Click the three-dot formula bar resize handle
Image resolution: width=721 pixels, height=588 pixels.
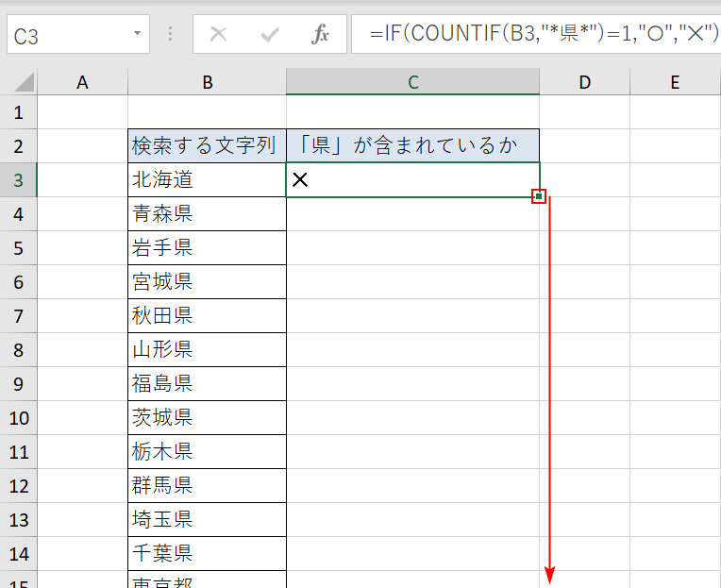click(171, 34)
